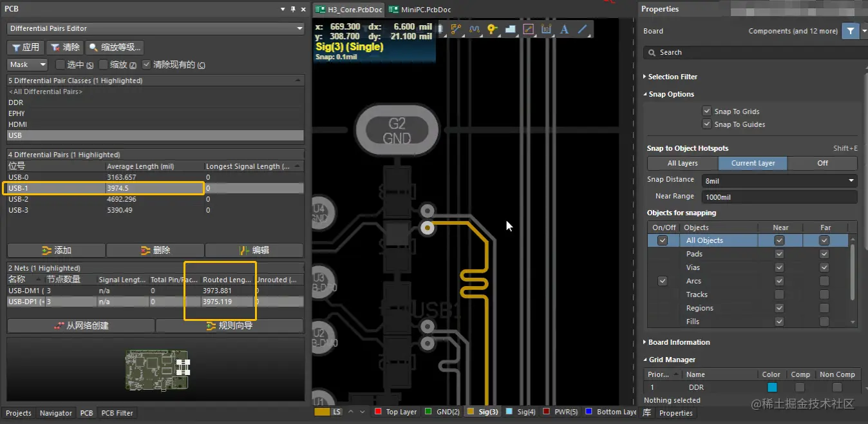Image resolution: width=868 pixels, height=424 pixels.
Task: Toggle Snap To Grids checkbox
Action: coord(707,111)
